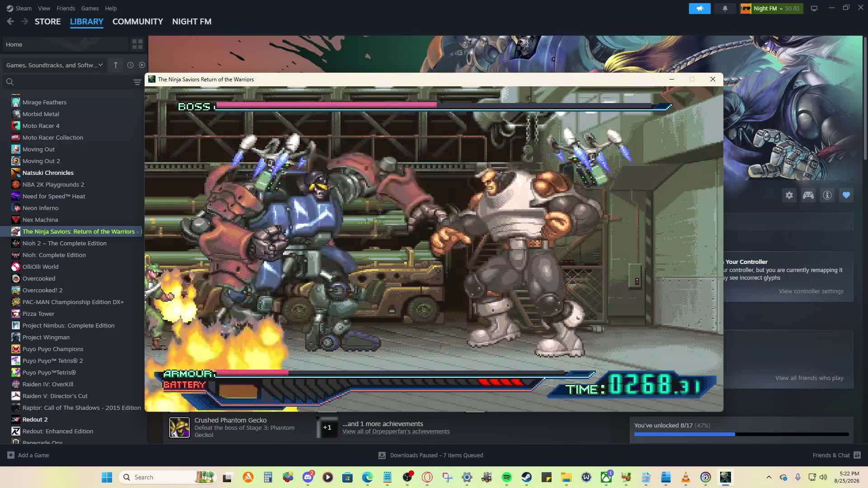
Task: Open Friends & Chat
Action: click(x=836, y=455)
